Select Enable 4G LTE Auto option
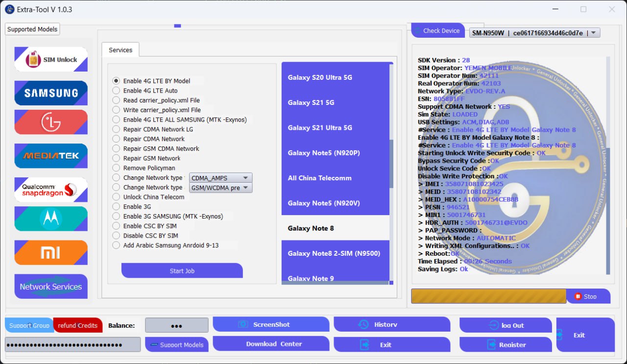The image size is (627, 364). point(116,91)
